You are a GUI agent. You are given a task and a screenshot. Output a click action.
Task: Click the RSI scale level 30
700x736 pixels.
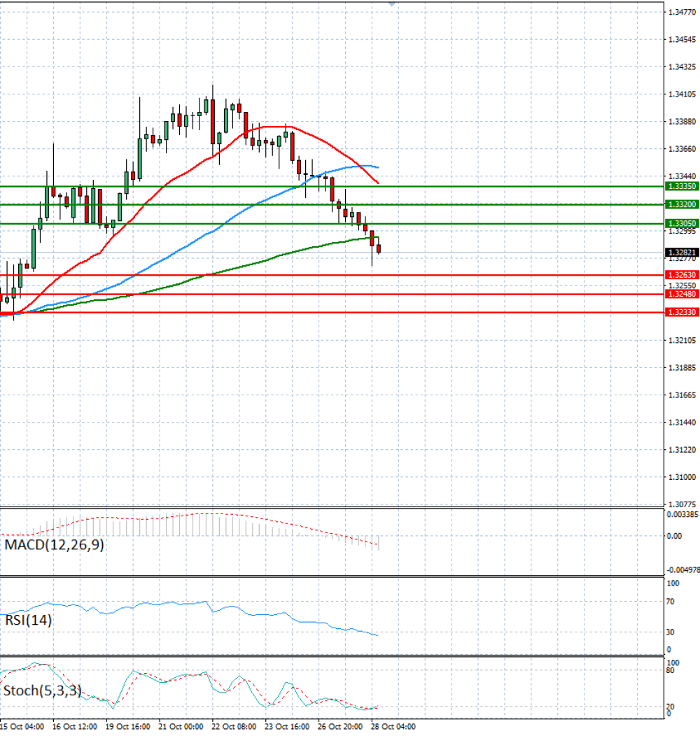(x=671, y=632)
